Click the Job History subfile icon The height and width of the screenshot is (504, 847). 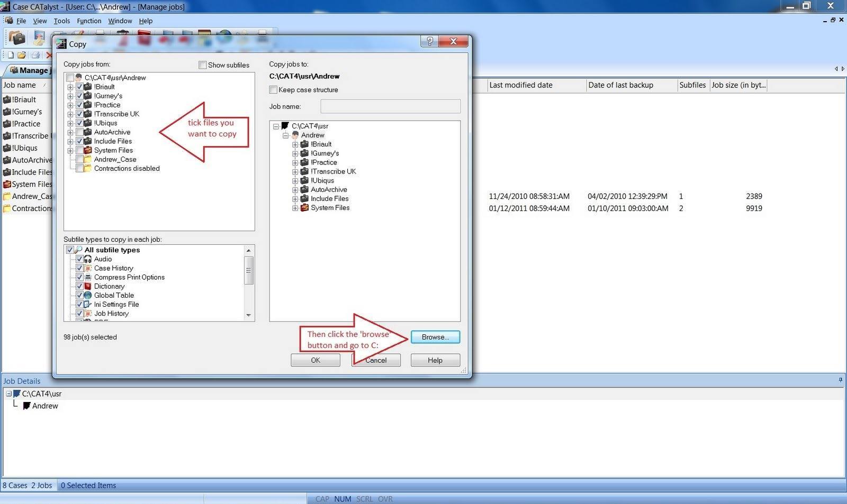tap(88, 313)
